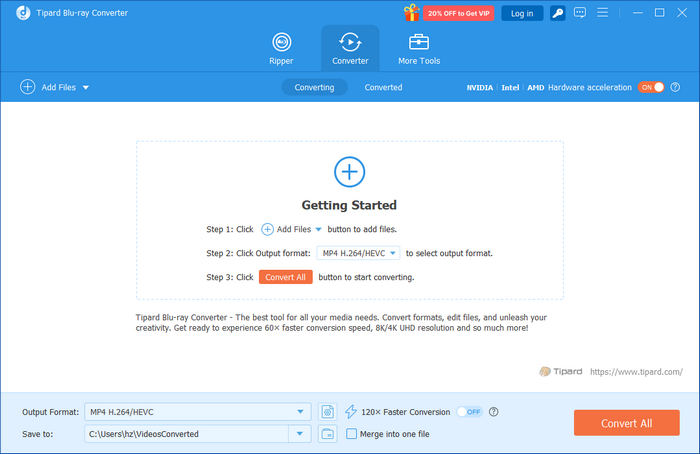
Task: Expand the Save to path dropdown
Action: 300,434
